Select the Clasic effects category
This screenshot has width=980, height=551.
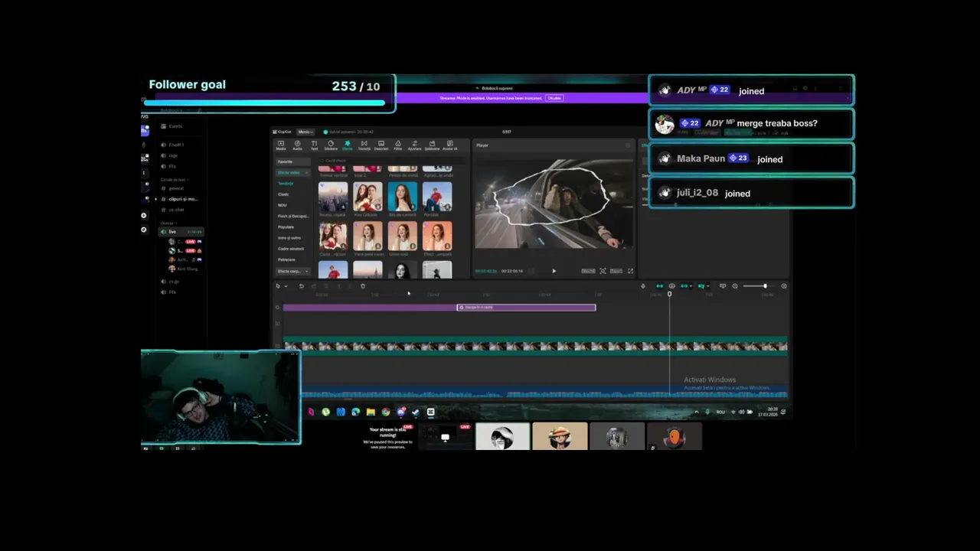click(283, 194)
